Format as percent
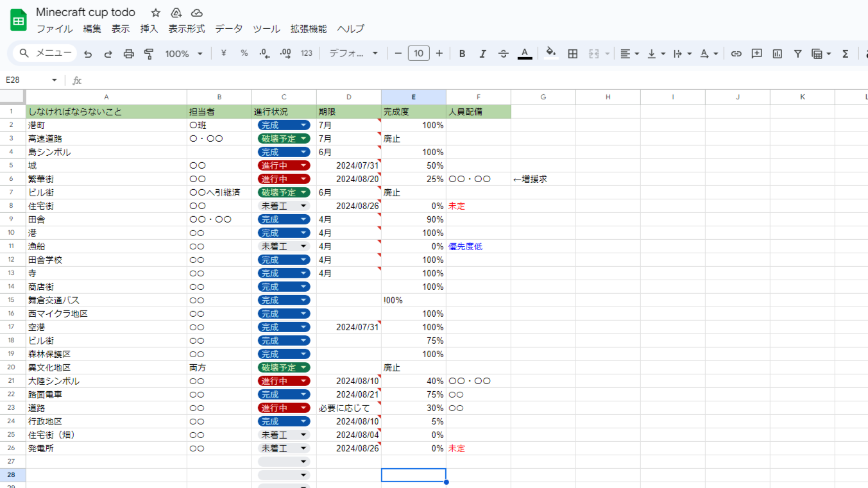This screenshot has width=868, height=488. [x=244, y=53]
